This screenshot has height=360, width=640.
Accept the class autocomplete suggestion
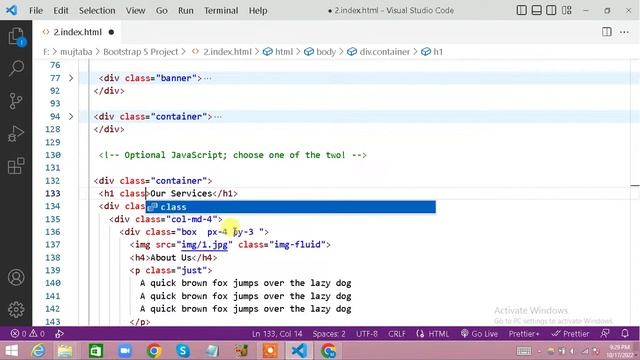tap(291, 207)
